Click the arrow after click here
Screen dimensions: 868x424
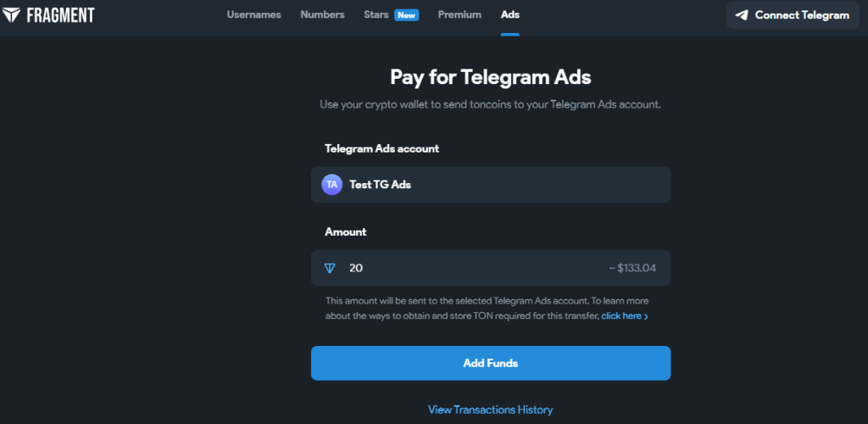coord(646,316)
